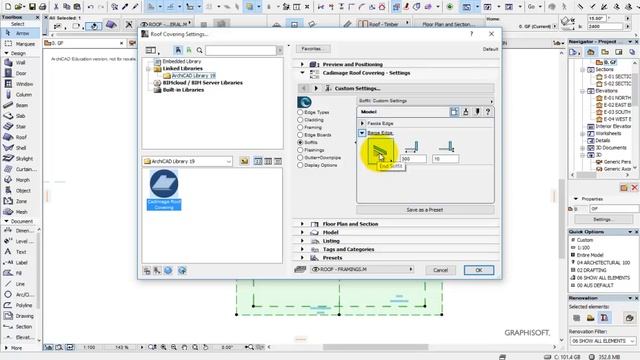Choose the Door tool
This screenshot has height=360, width=640.
[20, 73]
